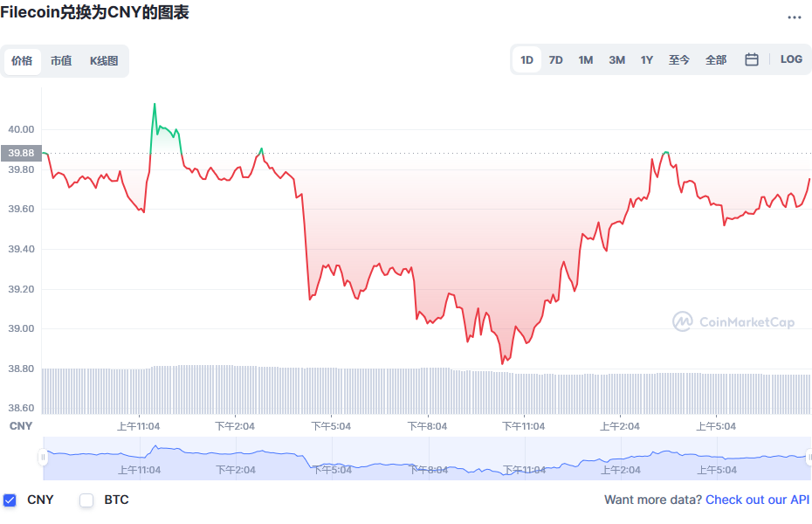Uncheck the CNY currency checkbox

10,500
